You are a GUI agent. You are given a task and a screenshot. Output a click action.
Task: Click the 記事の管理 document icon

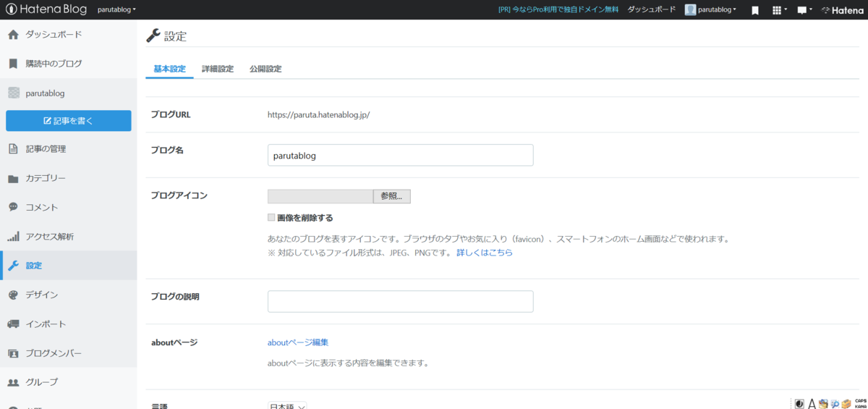(x=13, y=149)
